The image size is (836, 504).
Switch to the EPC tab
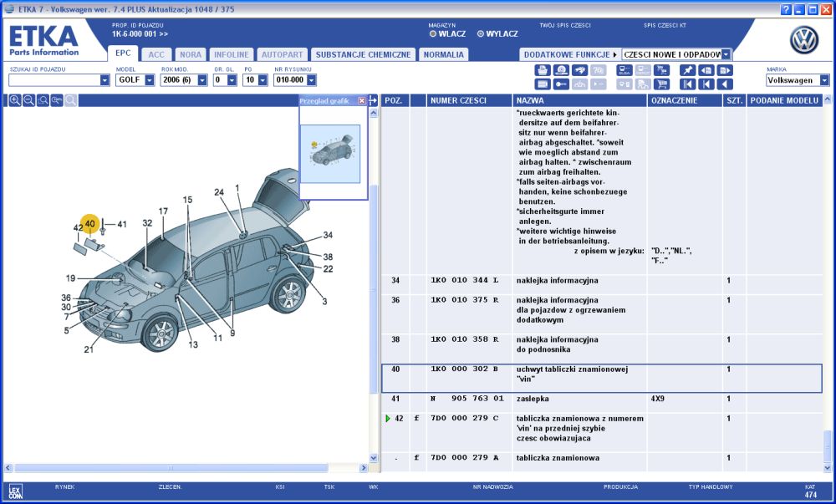123,53
